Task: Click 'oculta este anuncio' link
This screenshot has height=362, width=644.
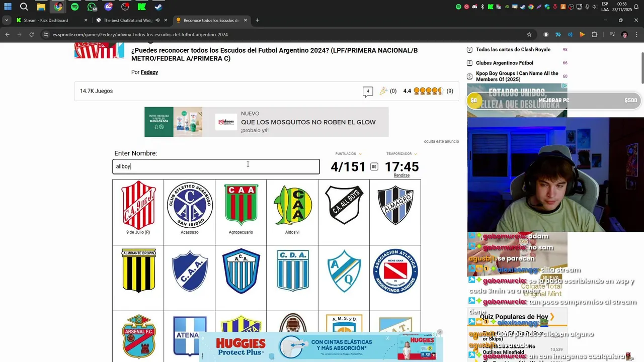Action: pos(441,141)
